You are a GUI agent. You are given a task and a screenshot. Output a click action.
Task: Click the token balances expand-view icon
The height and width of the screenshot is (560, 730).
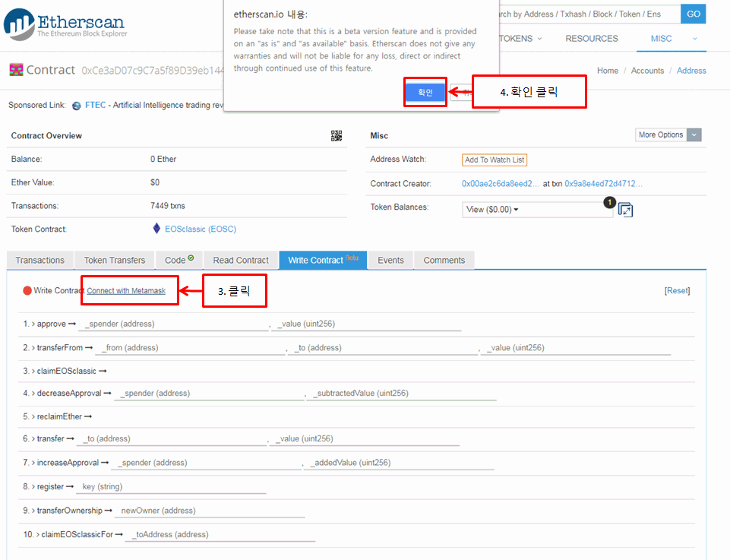pos(625,210)
